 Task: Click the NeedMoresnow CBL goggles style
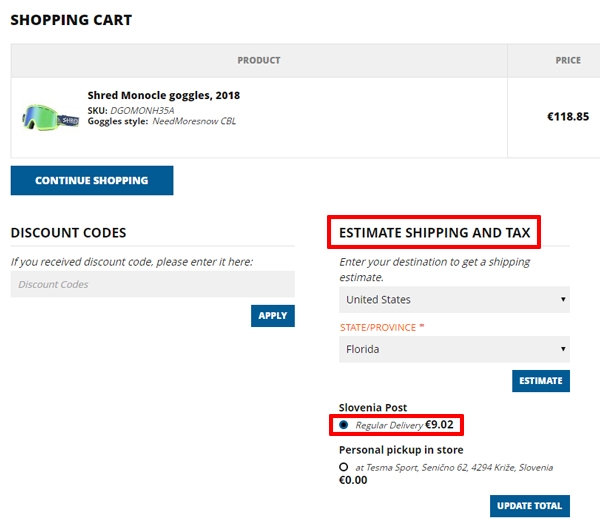tap(194, 121)
